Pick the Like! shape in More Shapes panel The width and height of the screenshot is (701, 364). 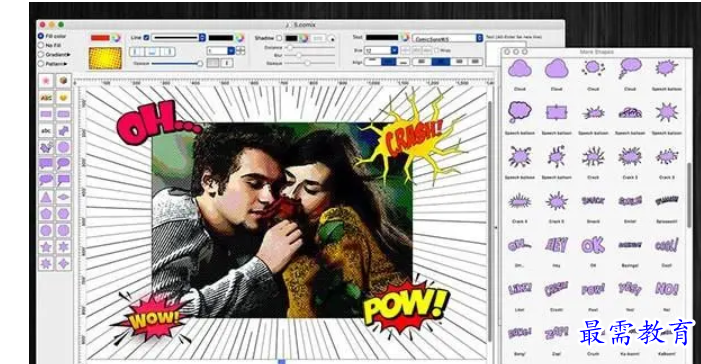point(519,289)
